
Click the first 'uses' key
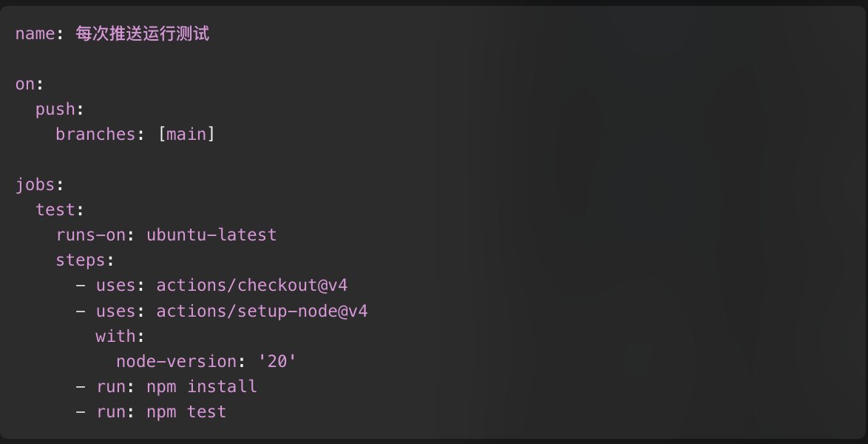coord(116,286)
